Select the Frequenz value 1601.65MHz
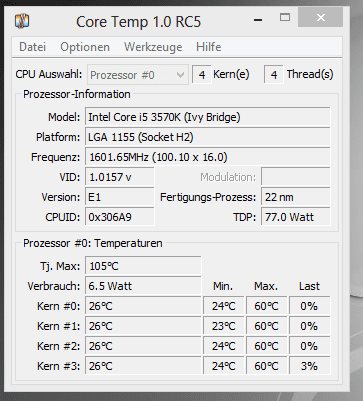 [x=207, y=157]
